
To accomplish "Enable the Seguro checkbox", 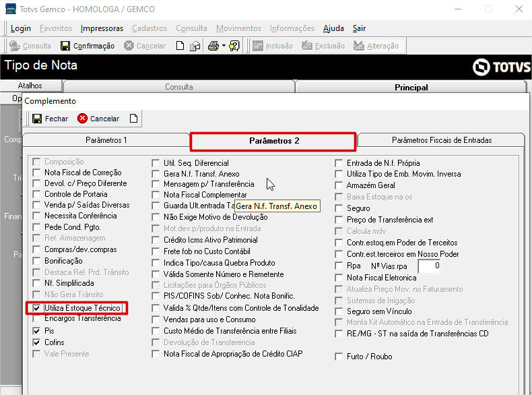I will coord(339,208).
